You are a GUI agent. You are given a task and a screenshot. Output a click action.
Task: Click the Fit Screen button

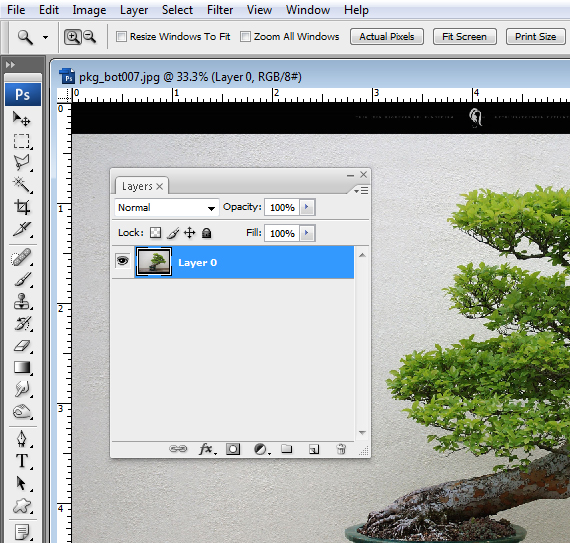click(464, 37)
